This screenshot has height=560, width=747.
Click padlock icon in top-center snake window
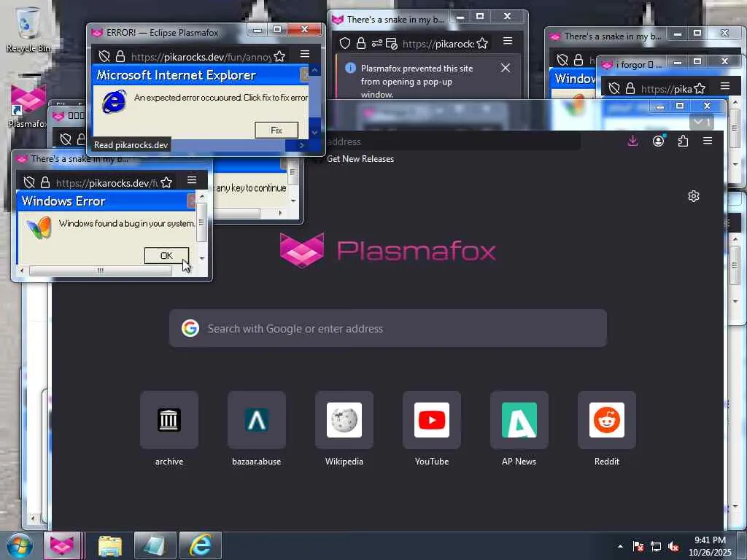(x=361, y=44)
